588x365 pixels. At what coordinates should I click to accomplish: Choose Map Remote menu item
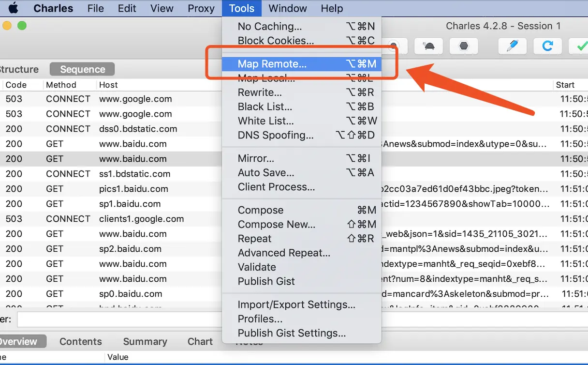click(302, 64)
